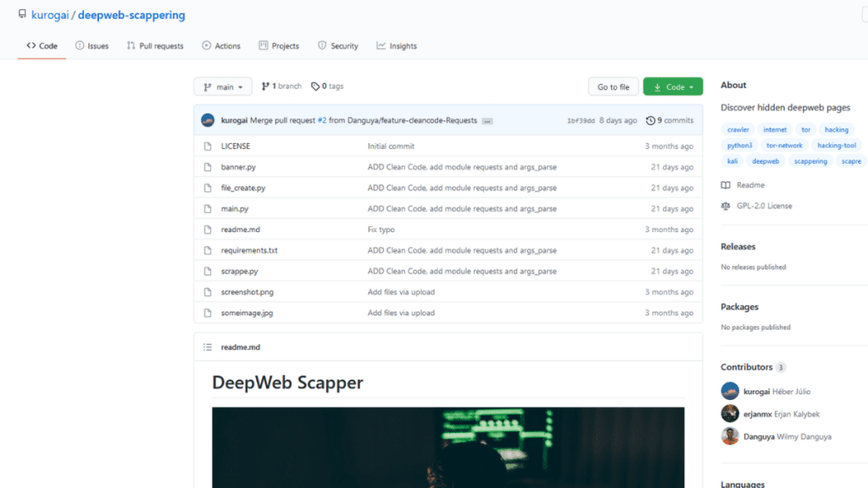Click the file icon next to LICENSE
The width and height of the screenshot is (868, 488).
[208, 146]
